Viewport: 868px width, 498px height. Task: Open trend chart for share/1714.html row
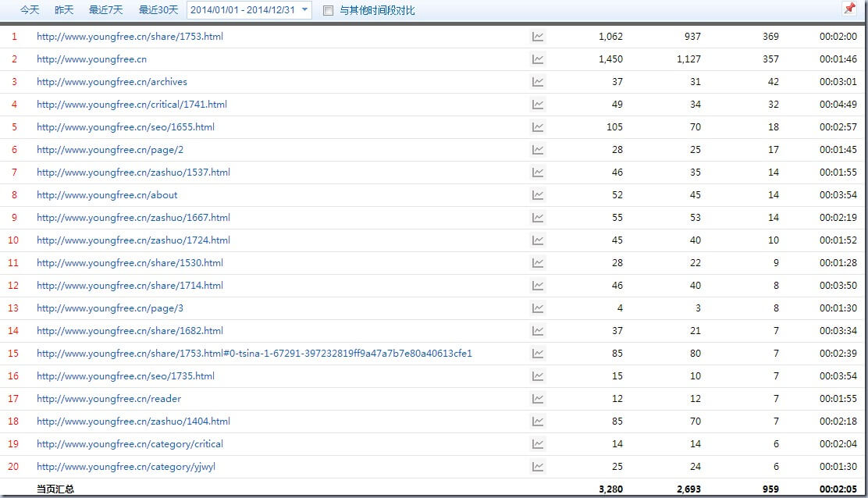538,286
